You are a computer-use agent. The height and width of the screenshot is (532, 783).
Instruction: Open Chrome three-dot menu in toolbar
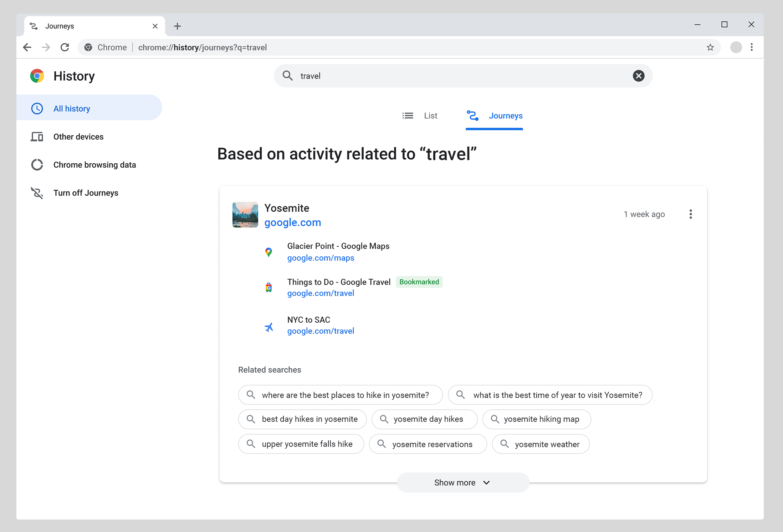pos(752,47)
